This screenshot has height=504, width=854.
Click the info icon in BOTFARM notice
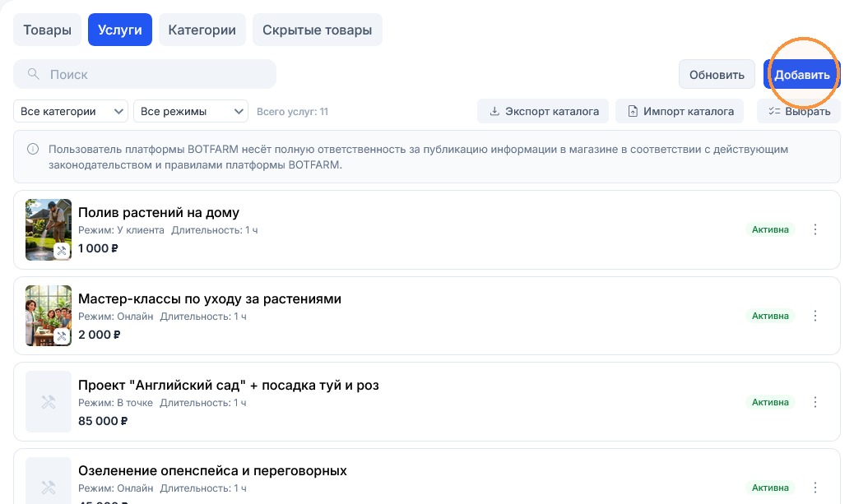pos(33,149)
